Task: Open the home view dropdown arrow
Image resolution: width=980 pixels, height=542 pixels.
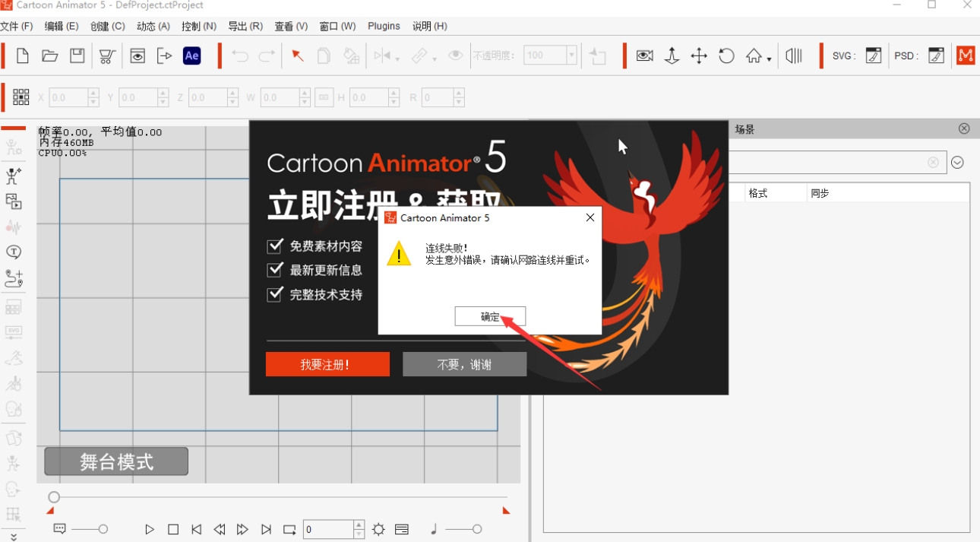Action: [x=769, y=59]
